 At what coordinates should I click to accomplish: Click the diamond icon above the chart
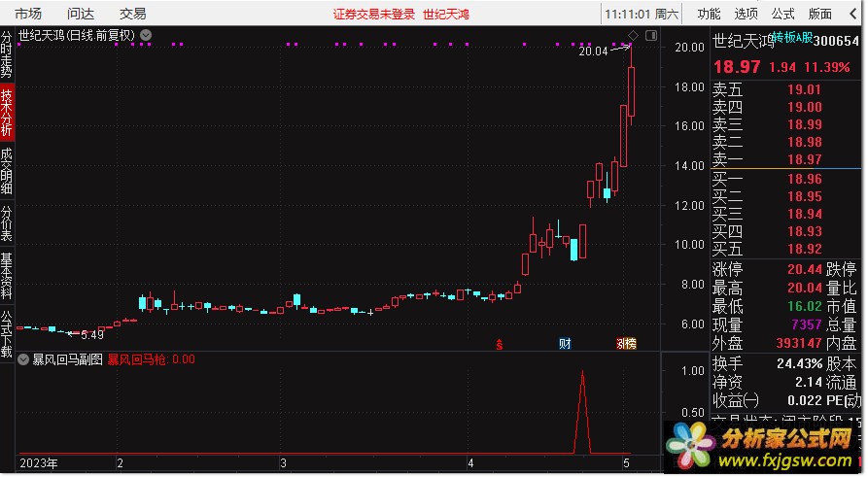click(633, 35)
